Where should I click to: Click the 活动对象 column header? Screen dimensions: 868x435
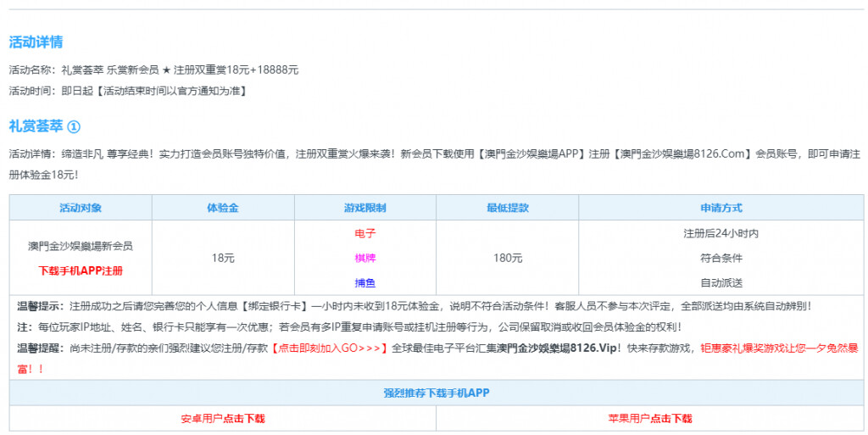[81, 208]
